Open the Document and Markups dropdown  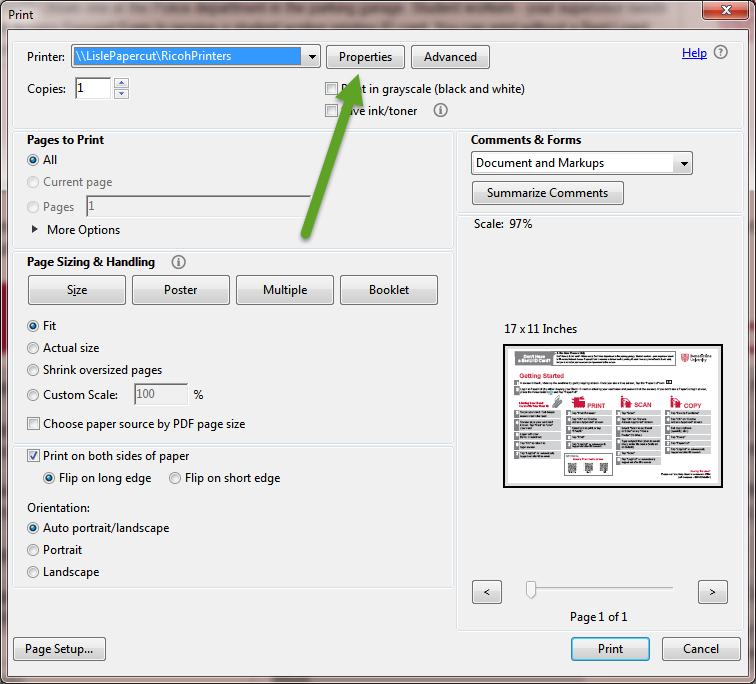[683, 163]
